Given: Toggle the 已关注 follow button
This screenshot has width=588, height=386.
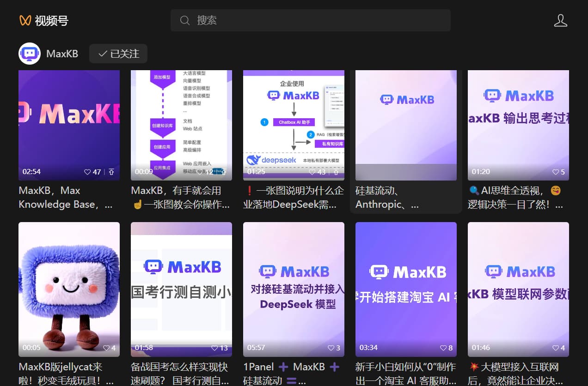Looking at the screenshot, I should (x=118, y=54).
